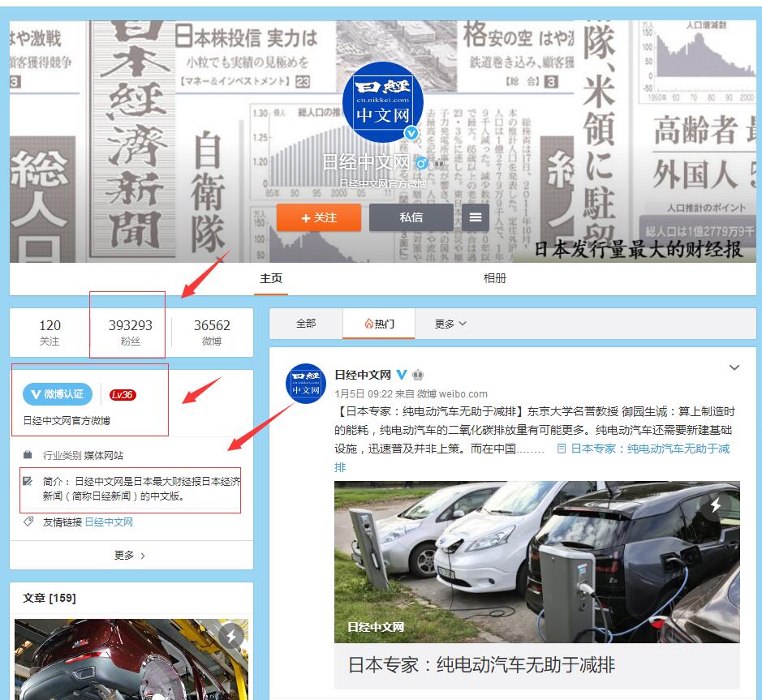Click the 日经中文网官方微博 line under 微博认证
762x700 pixels.
(x=67, y=421)
